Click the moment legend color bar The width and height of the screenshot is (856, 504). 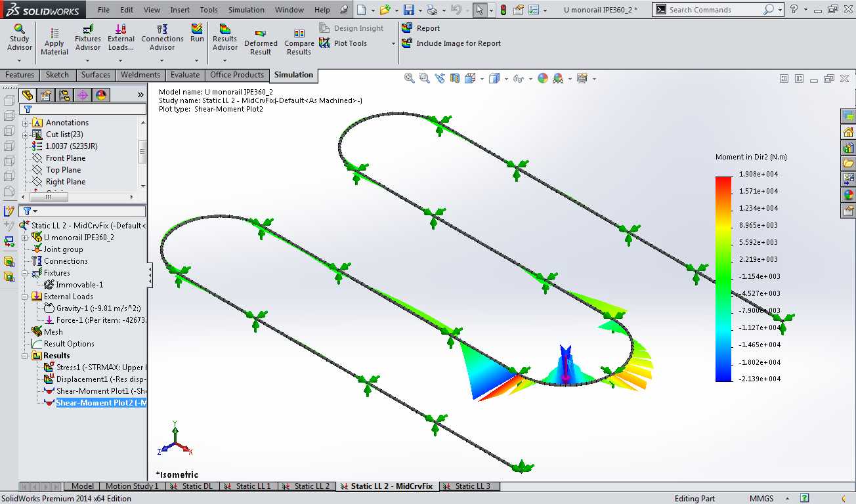click(x=723, y=279)
